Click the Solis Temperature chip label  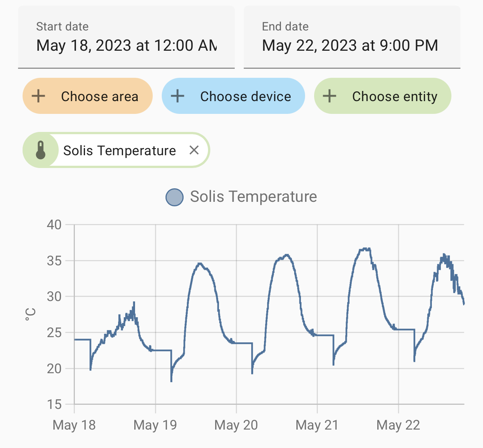[119, 151]
